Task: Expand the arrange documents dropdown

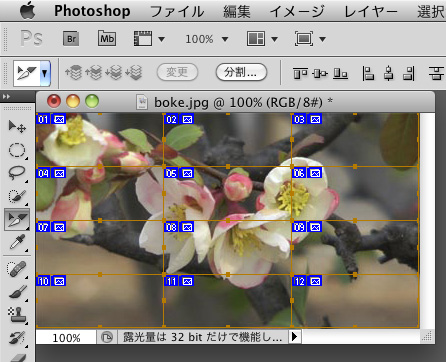Action: tap(262, 39)
